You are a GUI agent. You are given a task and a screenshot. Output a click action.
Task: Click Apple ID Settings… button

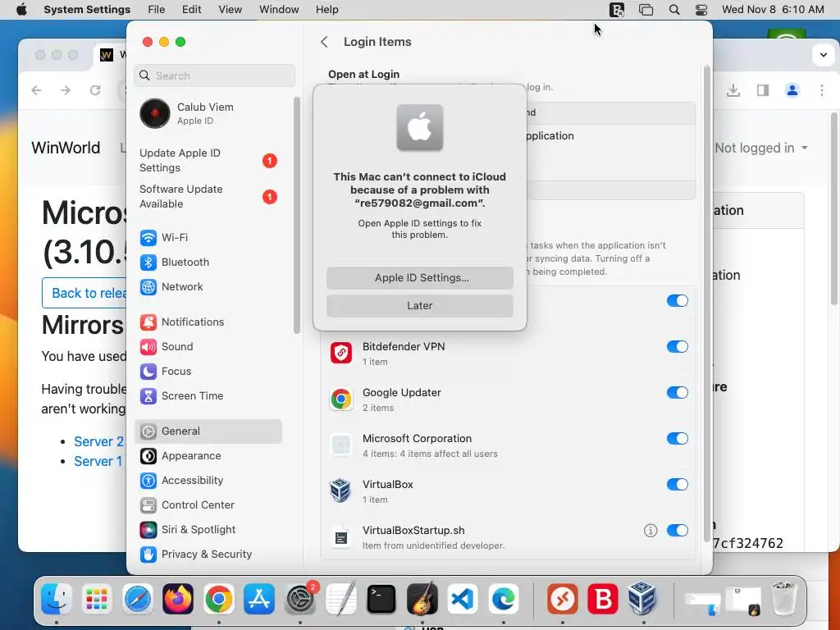tap(420, 278)
